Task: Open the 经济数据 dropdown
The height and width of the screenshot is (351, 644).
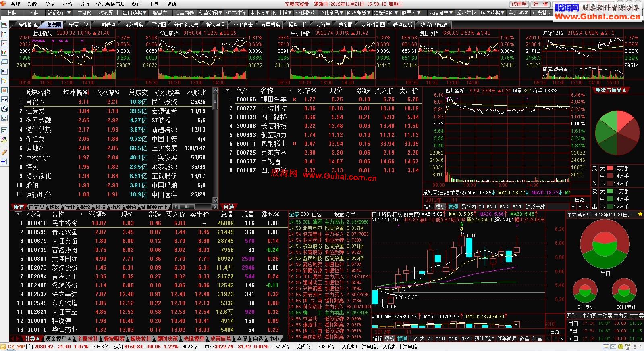Action: click(x=493, y=13)
